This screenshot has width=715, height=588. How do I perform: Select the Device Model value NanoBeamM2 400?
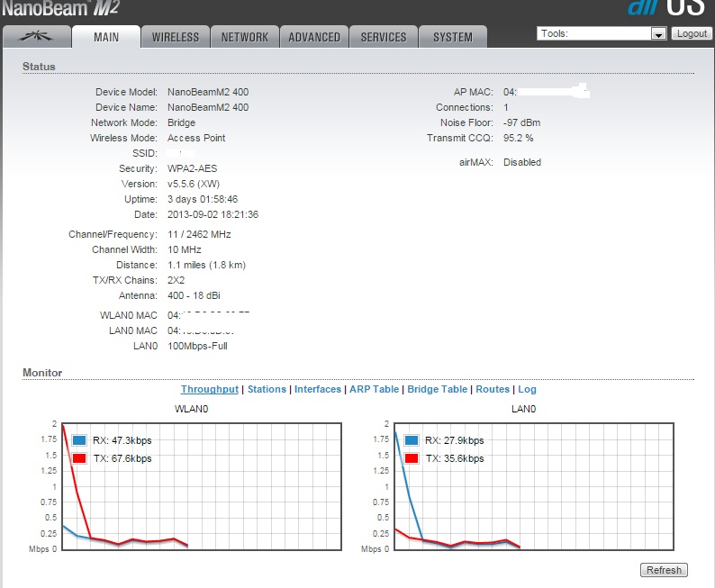click(208, 92)
